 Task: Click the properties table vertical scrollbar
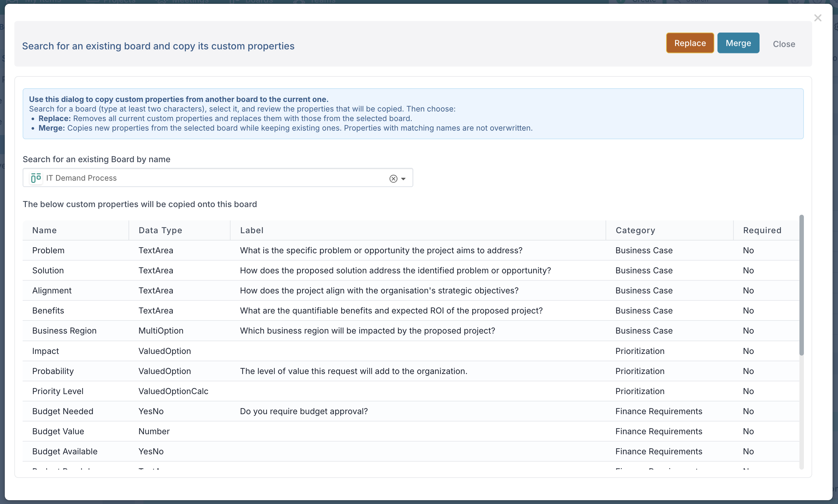(801, 285)
